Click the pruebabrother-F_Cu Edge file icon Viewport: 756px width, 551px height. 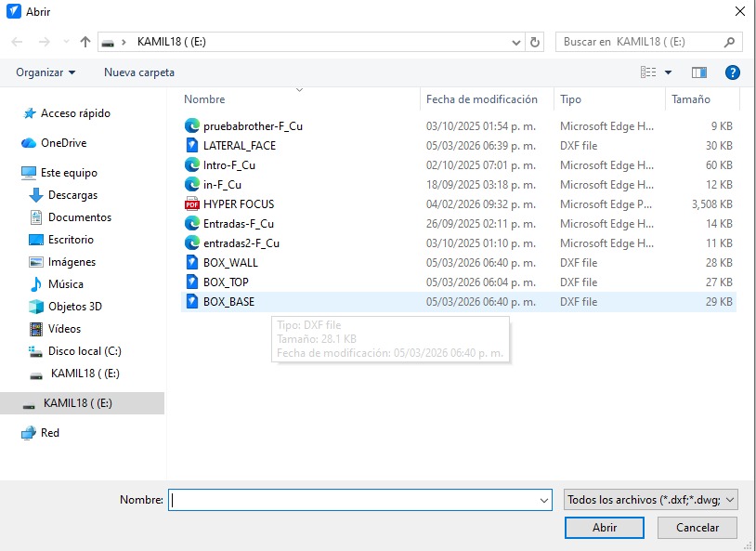[x=192, y=126]
